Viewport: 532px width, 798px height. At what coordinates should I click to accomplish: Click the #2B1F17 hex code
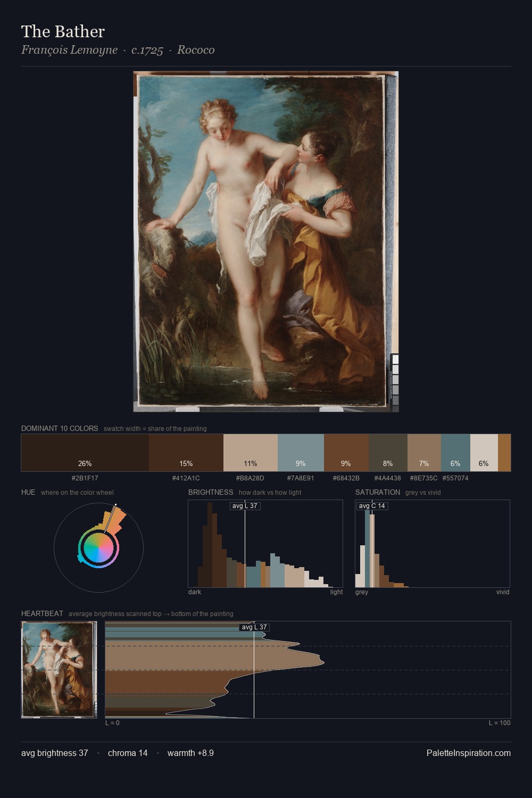[85, 478]
